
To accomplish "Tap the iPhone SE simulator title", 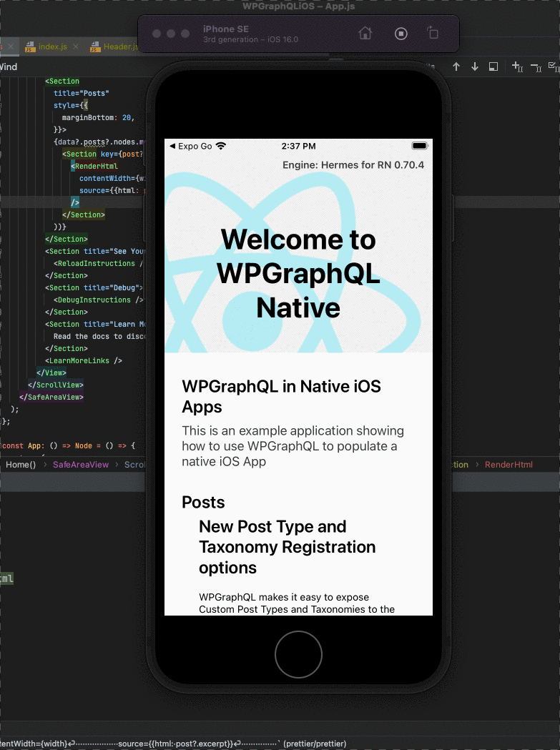I will [x=226, y=29].
